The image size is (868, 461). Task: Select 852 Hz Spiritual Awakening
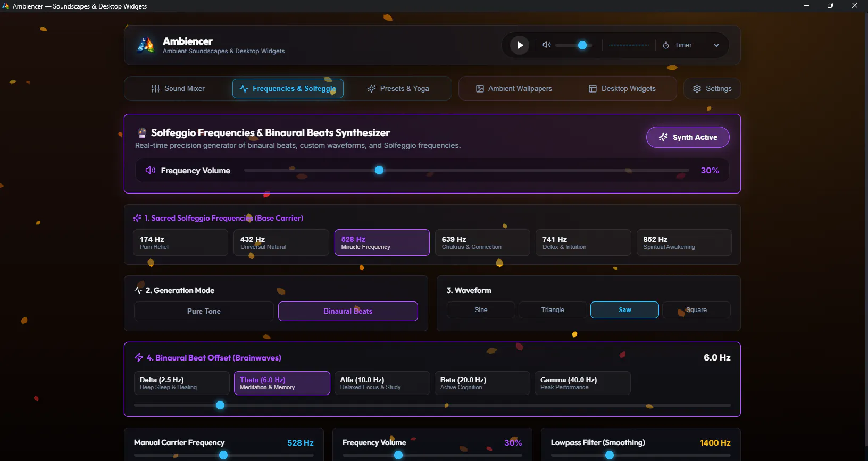pos(684,242)
